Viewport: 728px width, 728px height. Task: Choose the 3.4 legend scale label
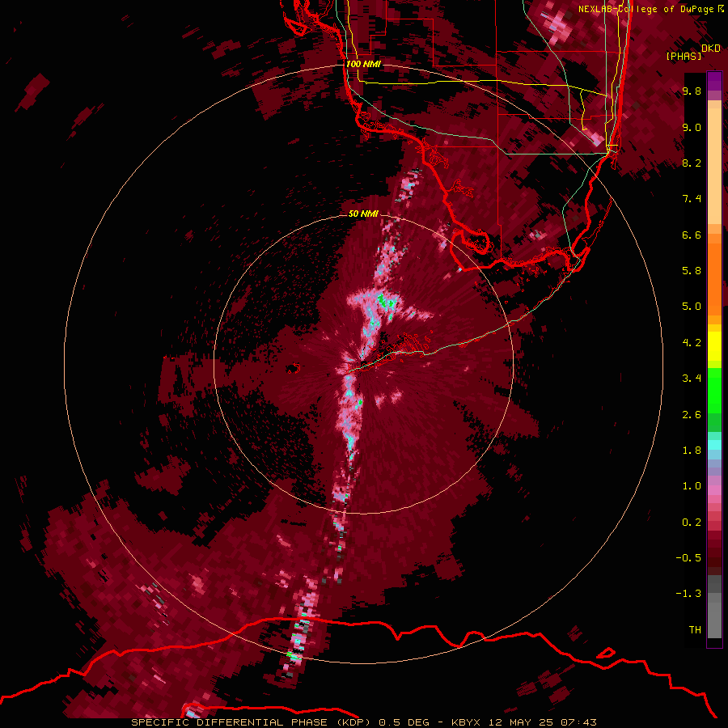pos(692,379)
